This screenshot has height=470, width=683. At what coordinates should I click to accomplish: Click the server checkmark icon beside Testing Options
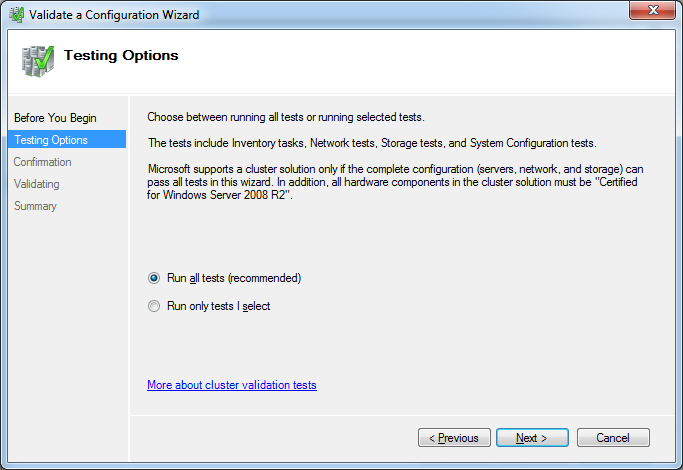(x=38, y=61)
